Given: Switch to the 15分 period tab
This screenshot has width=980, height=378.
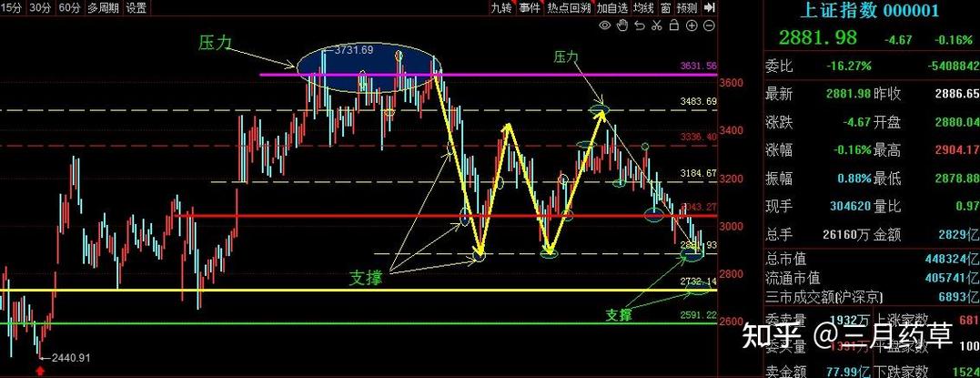Looking at the screenshot, I should (x=13, y=7).
